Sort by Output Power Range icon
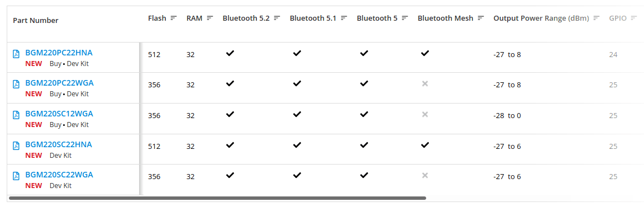 tap(597, 18)
